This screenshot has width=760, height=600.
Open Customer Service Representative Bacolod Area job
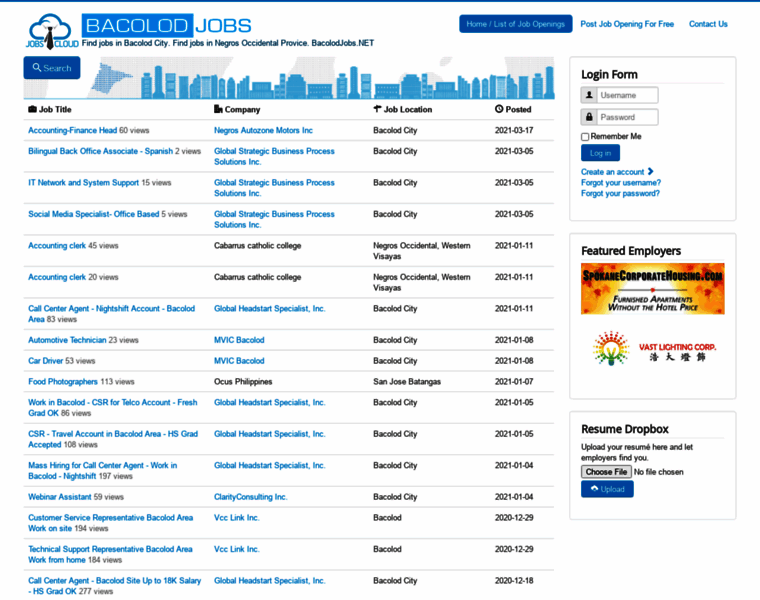coord(111,523)
